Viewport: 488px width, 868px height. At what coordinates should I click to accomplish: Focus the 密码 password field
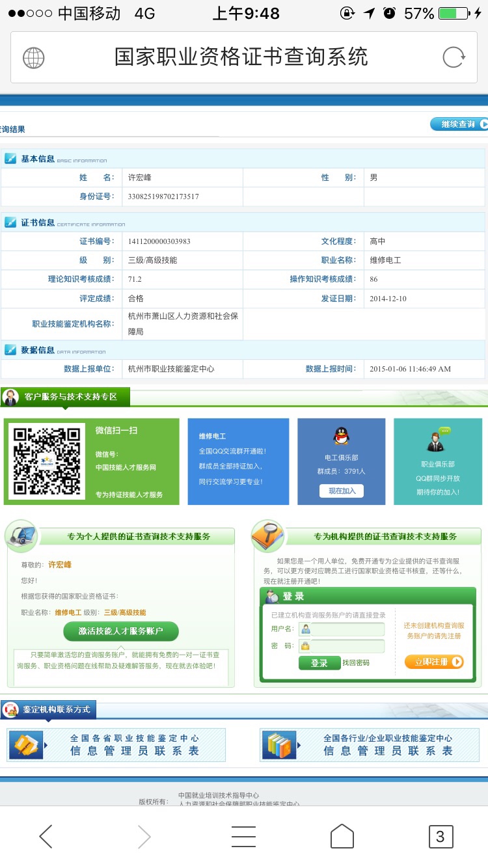click(x=347, y=646)
